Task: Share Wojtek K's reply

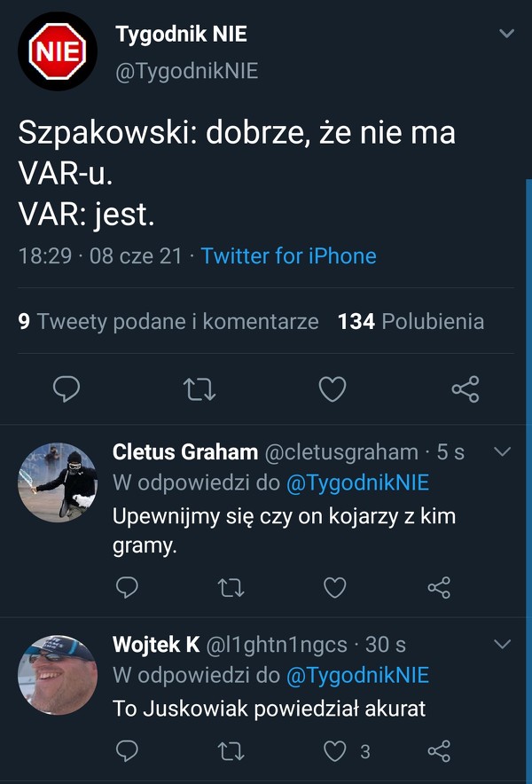Action: pyautogui.click(x=439, y=752)
